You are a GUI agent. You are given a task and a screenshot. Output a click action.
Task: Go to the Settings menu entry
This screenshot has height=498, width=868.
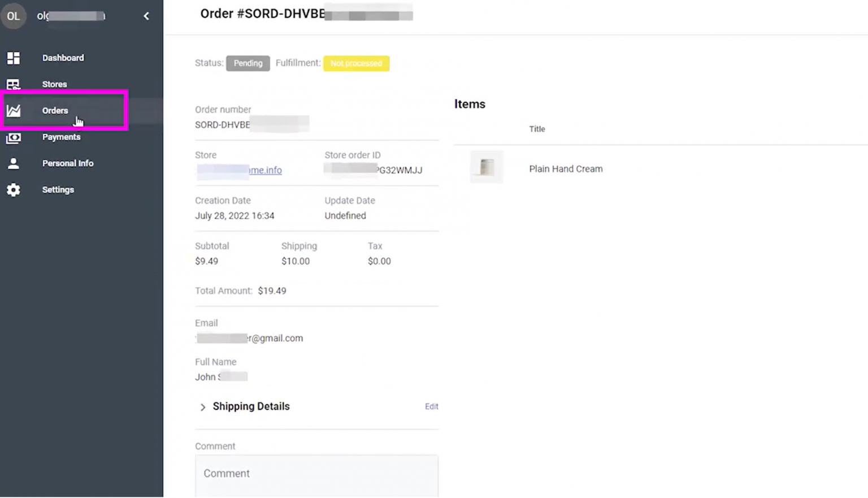pyautogui.click(x=58, y=189)
